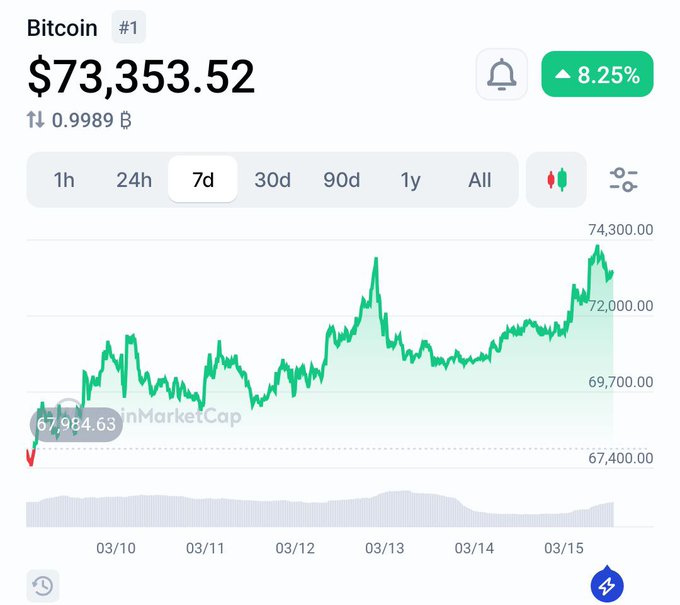
Task: Switch to 90d timeframe
Action: 341,180
